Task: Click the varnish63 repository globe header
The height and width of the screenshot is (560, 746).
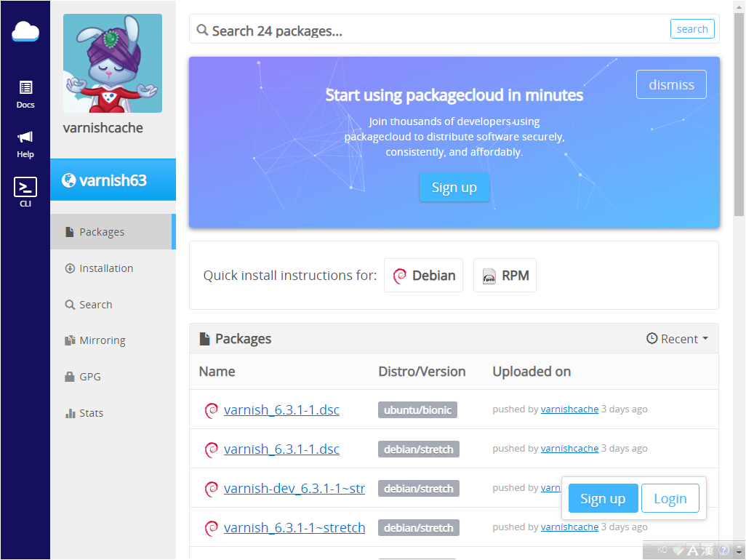Action: 113,180
